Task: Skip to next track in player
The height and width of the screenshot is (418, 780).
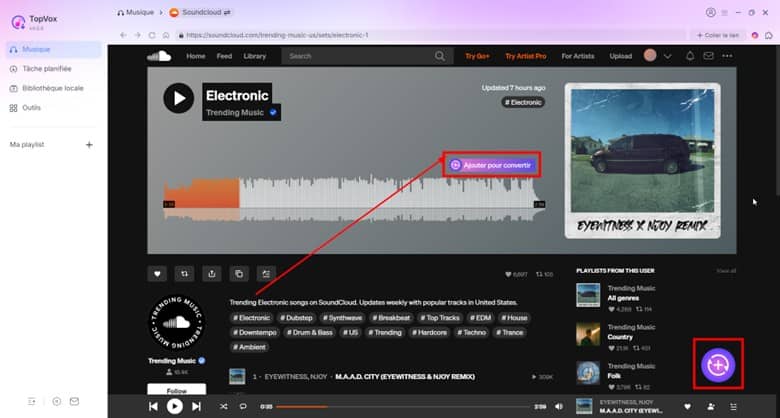Action: tap(196, 407)
